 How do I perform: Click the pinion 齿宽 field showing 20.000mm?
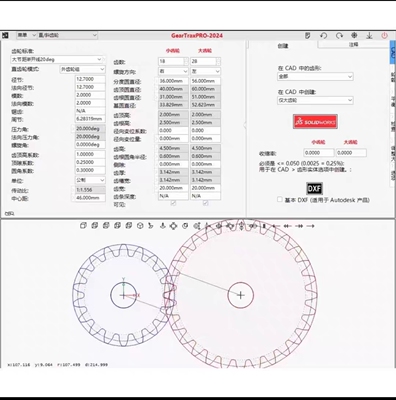(173, 188)
